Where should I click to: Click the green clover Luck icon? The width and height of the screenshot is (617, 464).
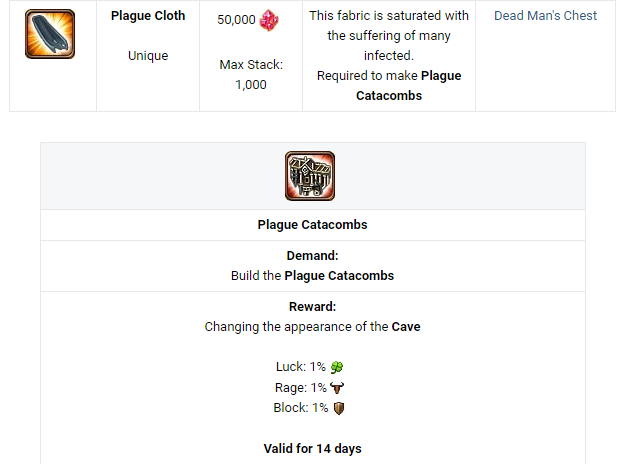pyautogui.click(x=337, y=367)
